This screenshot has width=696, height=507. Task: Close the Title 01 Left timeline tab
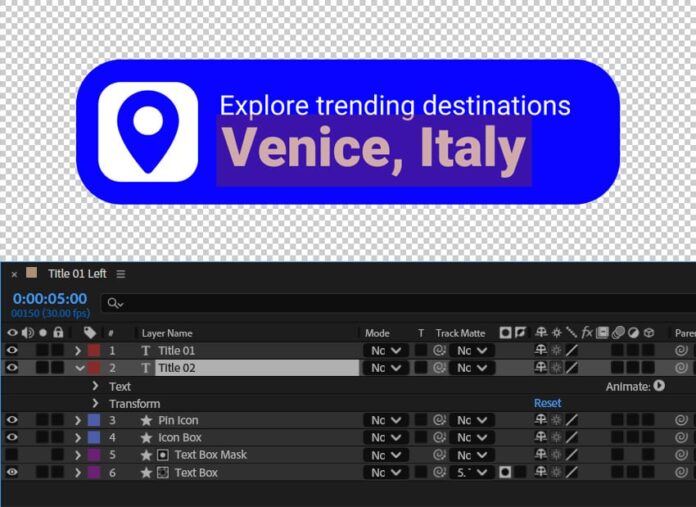[14, 274]
